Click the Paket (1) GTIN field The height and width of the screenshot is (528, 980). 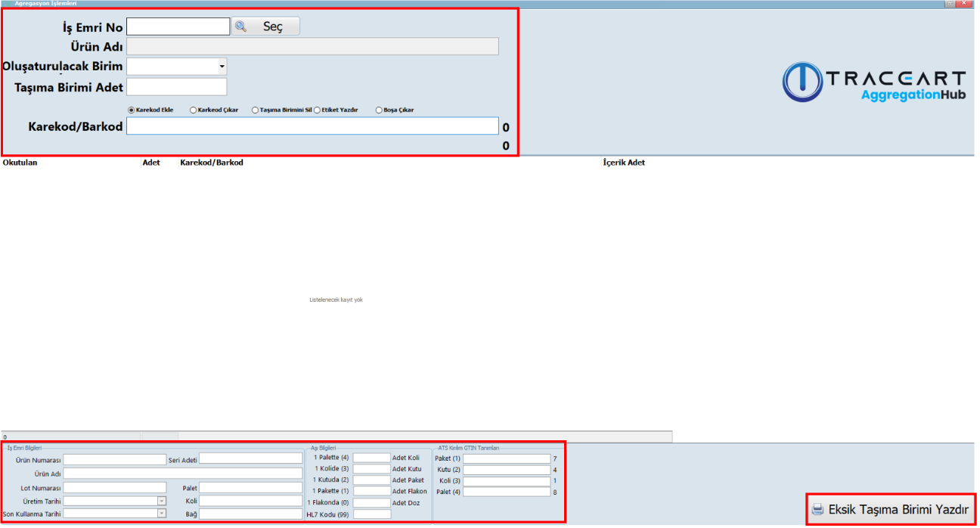pyautogui.click(x=506, y=458)
